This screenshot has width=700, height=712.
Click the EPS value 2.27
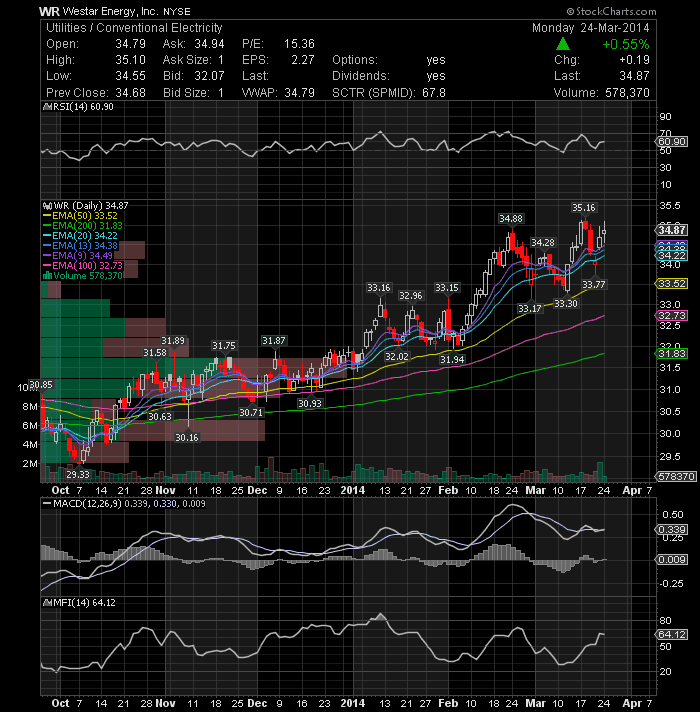tap(303, 60)
